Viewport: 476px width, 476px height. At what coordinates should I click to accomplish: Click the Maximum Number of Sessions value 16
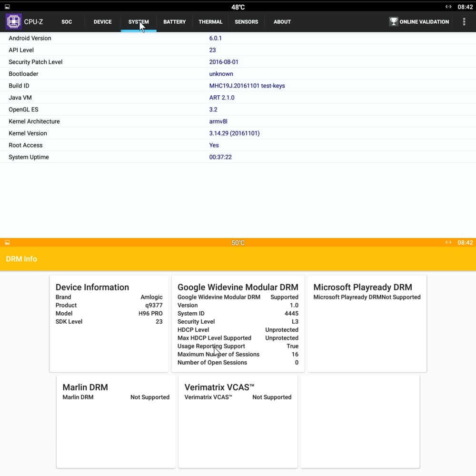point(295,355)
